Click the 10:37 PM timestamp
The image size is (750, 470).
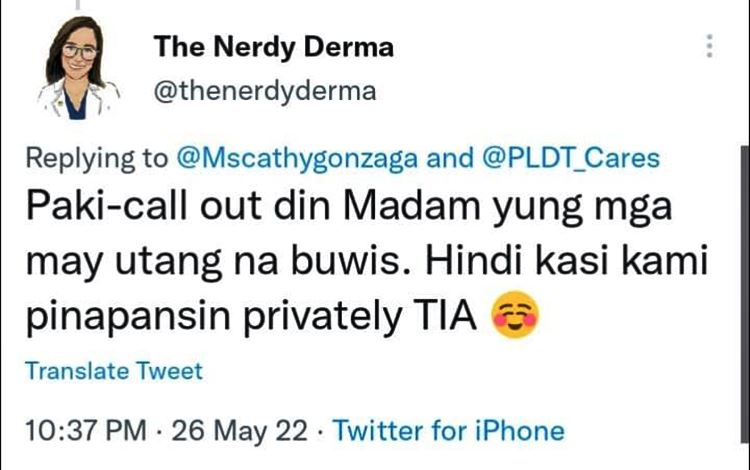point(88,431)
